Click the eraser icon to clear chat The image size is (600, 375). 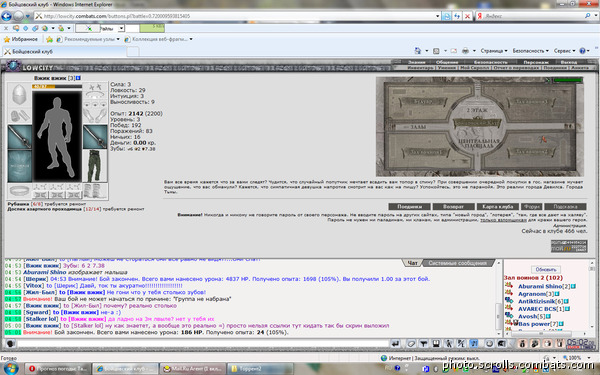411,344
